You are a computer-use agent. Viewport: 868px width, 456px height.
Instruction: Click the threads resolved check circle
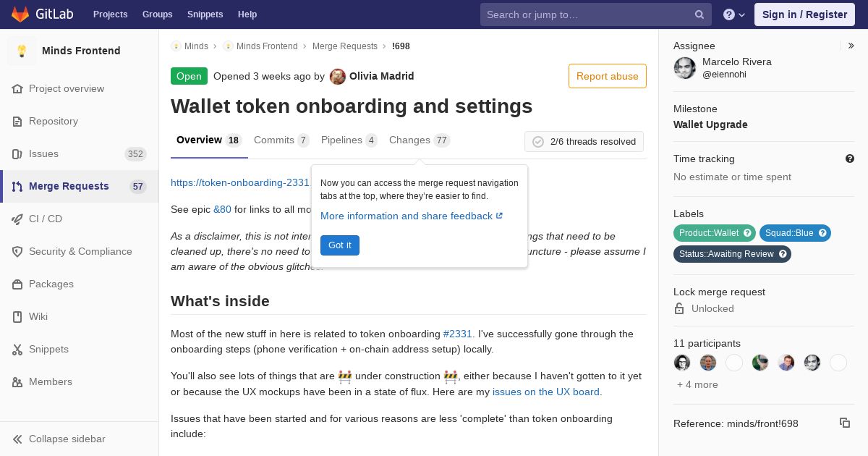538,142
